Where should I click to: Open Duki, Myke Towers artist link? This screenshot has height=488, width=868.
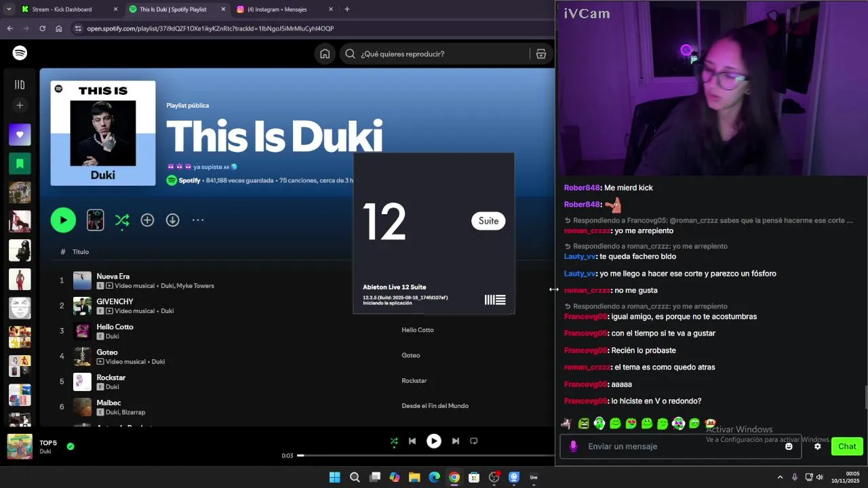pyautogui.click(x=186, y=286)
